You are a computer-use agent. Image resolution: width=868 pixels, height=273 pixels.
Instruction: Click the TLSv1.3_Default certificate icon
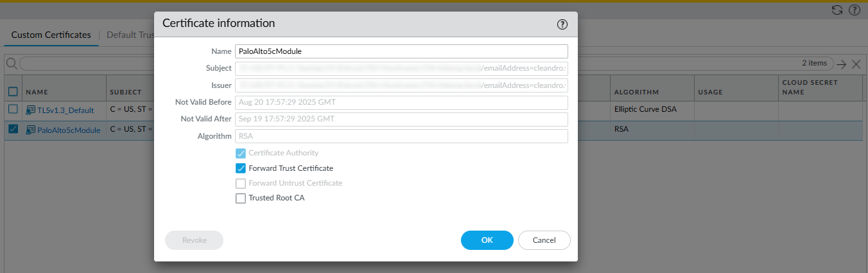[30, 110]
